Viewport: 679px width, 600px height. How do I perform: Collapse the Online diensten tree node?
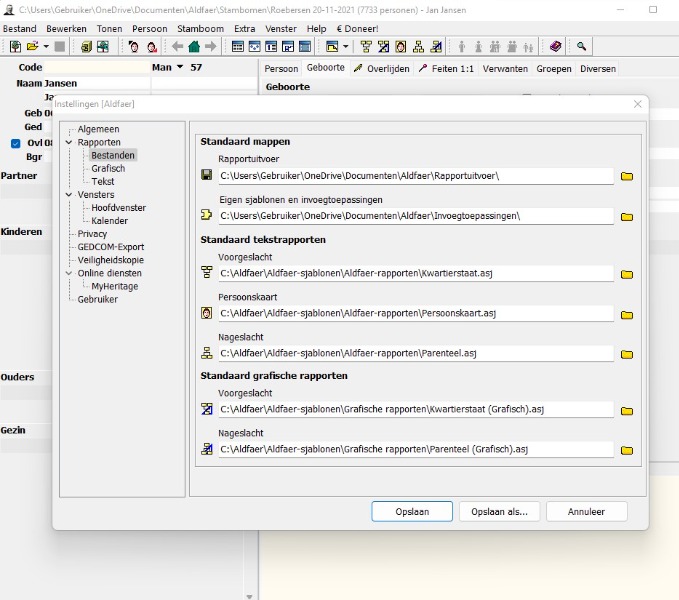click(x=69, y=273)
